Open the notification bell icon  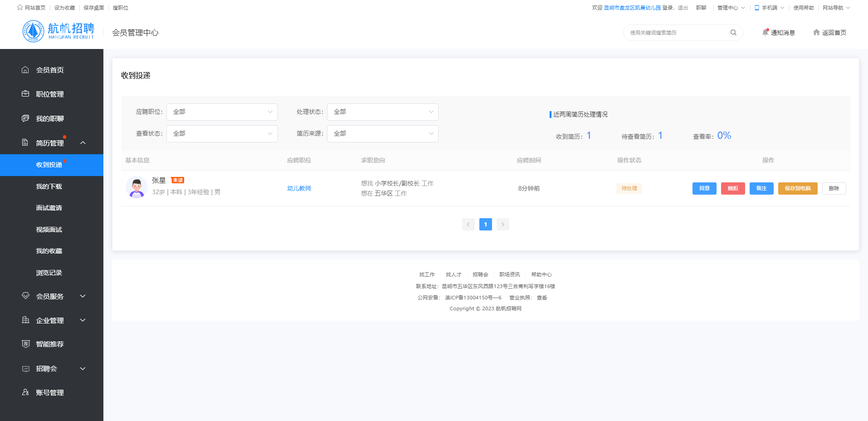tap(766, 32)
